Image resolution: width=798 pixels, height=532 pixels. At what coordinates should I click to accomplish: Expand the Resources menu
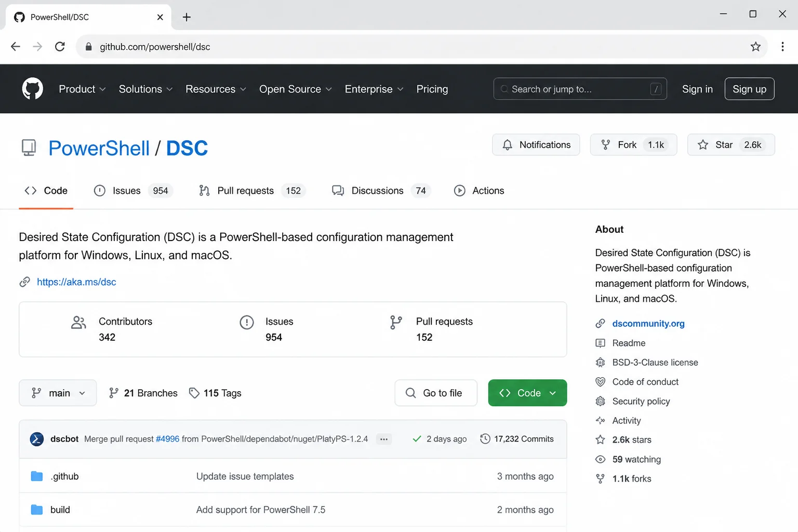(216, 89)
